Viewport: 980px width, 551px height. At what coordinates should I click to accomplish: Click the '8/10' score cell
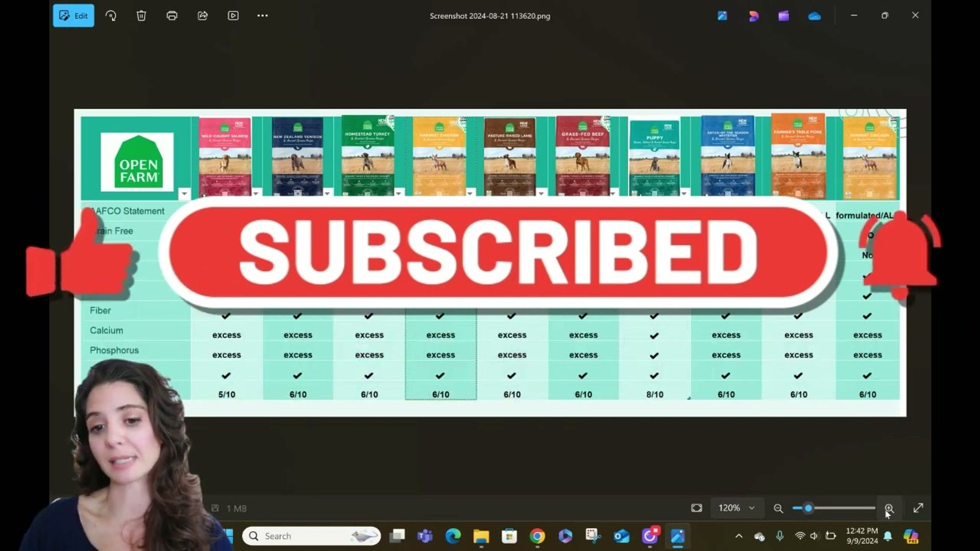(655, 394)
